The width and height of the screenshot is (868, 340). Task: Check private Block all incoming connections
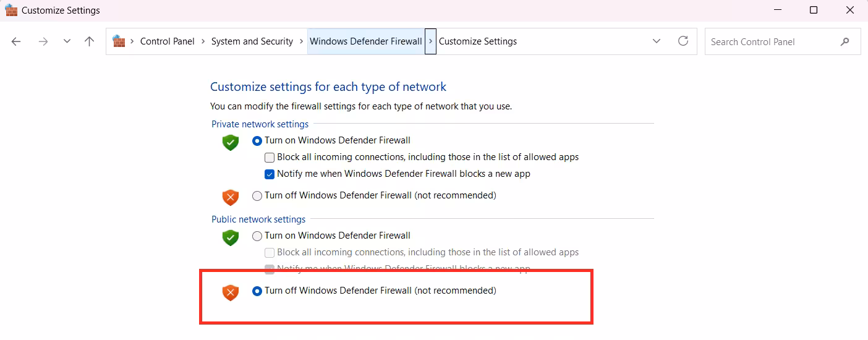coord(270,157)
